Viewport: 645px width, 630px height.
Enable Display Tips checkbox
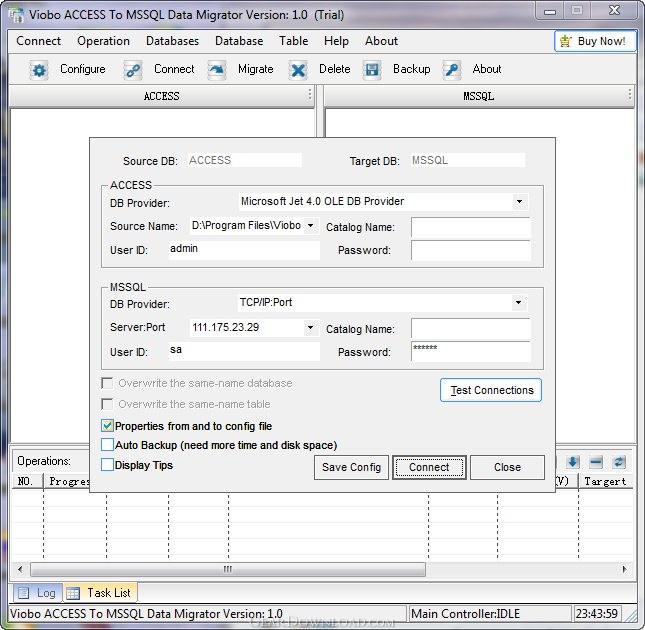tap(107, 465)
